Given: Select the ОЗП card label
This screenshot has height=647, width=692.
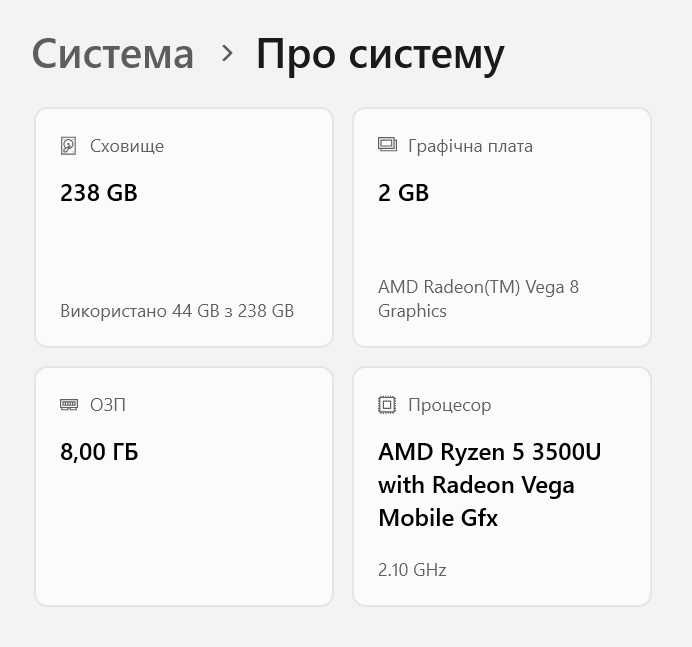Looking at the screenshot, I should pyautogui.click(x=108, y=405).
